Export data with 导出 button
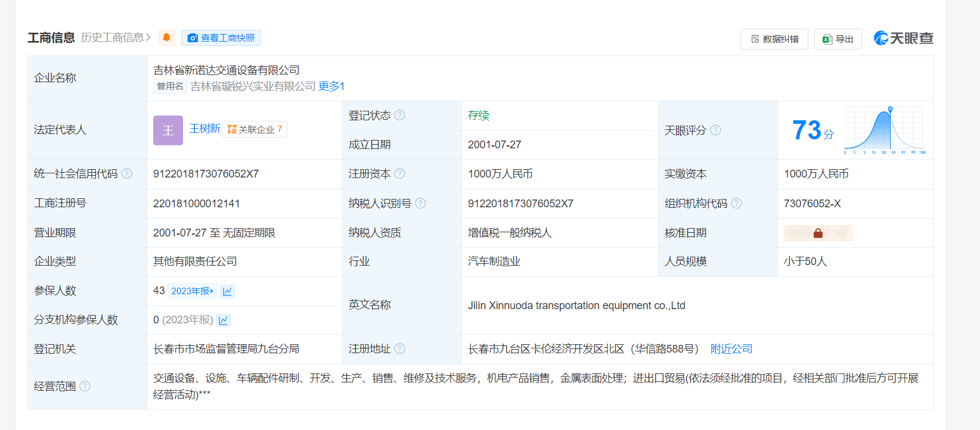This screenshot has height=430, width=980. [x=838, y=39]
